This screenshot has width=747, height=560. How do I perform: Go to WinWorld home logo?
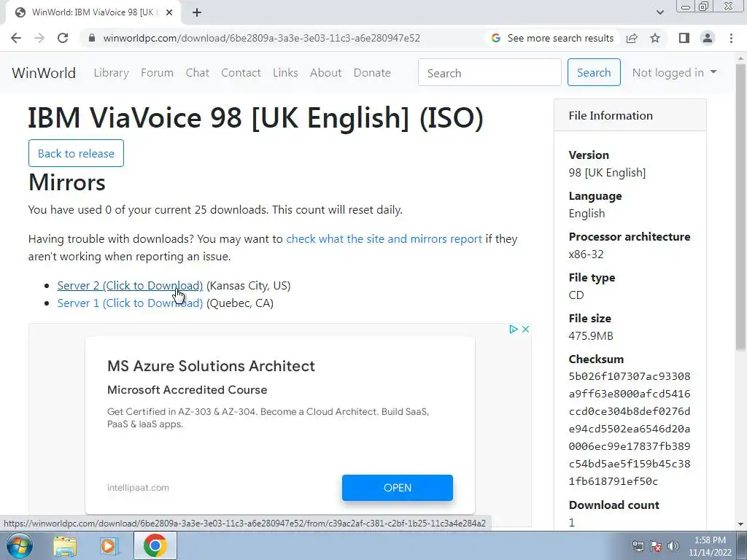point(44,73)
